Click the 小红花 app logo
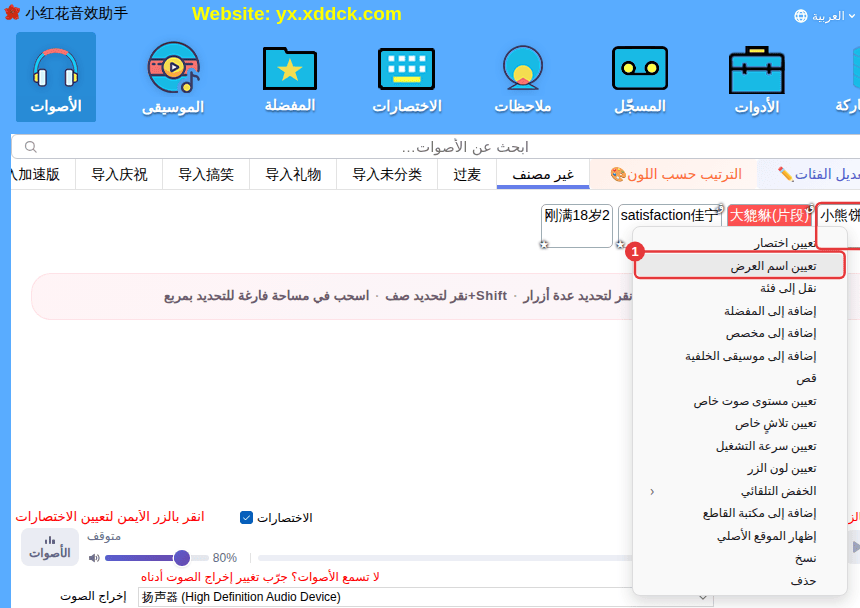The image size is (860, 608). 12,13
